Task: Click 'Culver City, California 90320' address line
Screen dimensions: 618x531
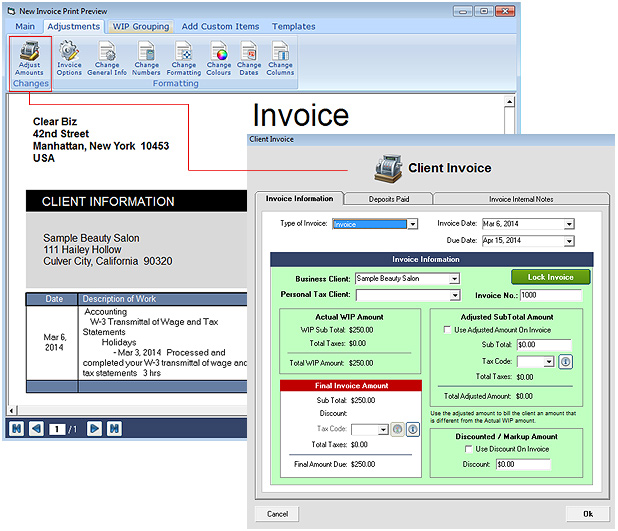Action: point(108,261)
